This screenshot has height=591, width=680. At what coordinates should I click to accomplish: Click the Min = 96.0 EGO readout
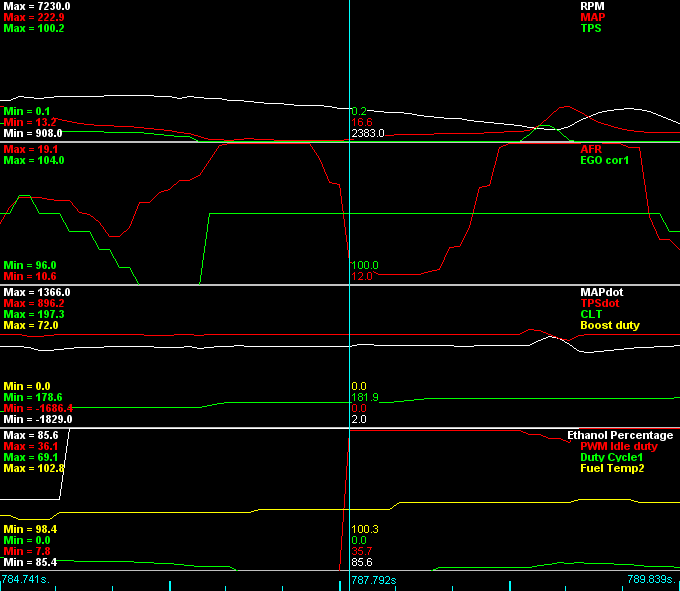[x=30, y=265]
